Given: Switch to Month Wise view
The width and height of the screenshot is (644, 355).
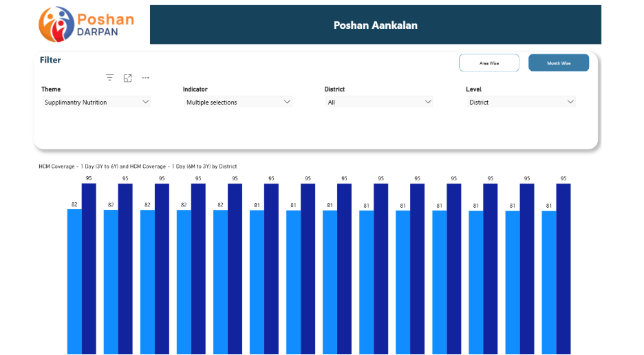Looking at the screenshot, I should pos(559,63).
